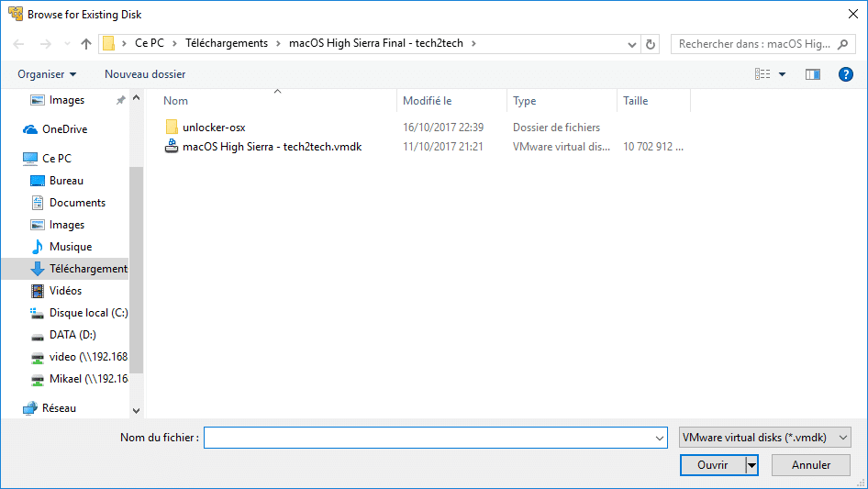Create a new folder with Nouveau dossier

(x=145, y=74)
